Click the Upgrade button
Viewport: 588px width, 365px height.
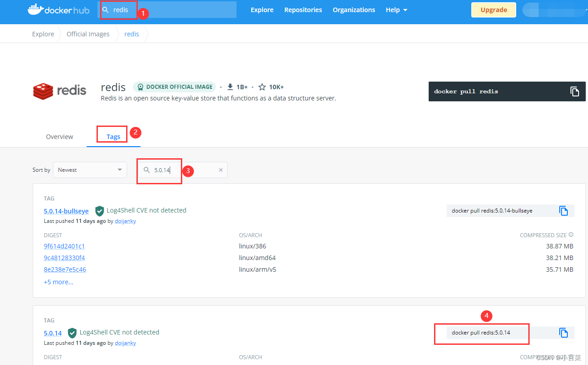494,10
